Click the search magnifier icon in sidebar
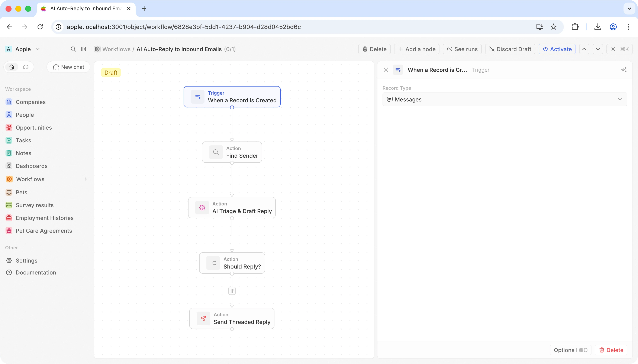The height and width of the screenshot is (364, 638). [73, 49]
